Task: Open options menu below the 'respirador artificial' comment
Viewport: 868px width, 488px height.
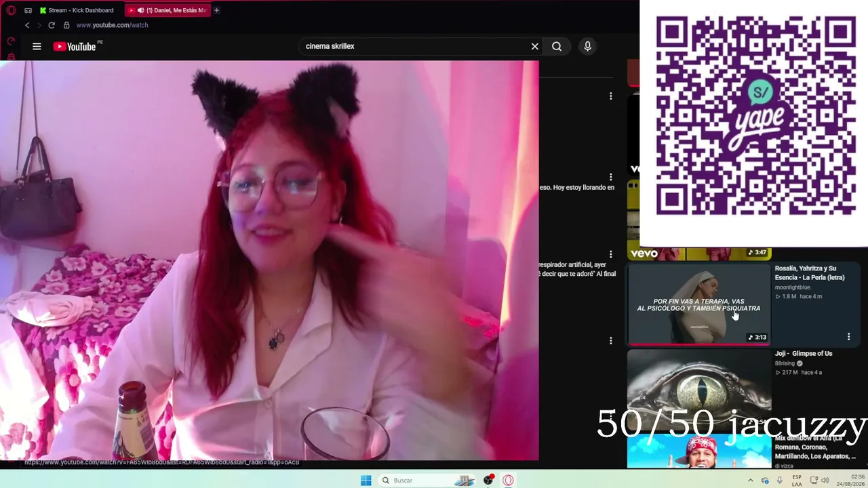Action: tap(610, 340)
